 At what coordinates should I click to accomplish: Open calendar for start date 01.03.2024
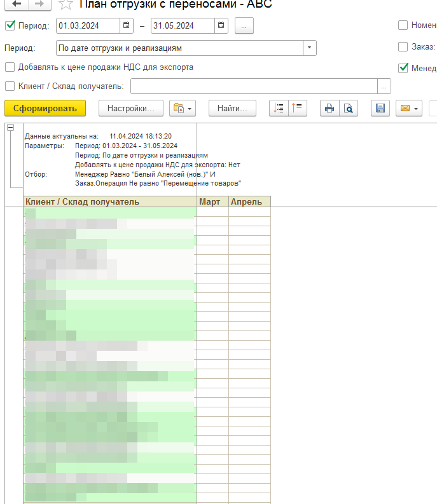click(127, 26)
